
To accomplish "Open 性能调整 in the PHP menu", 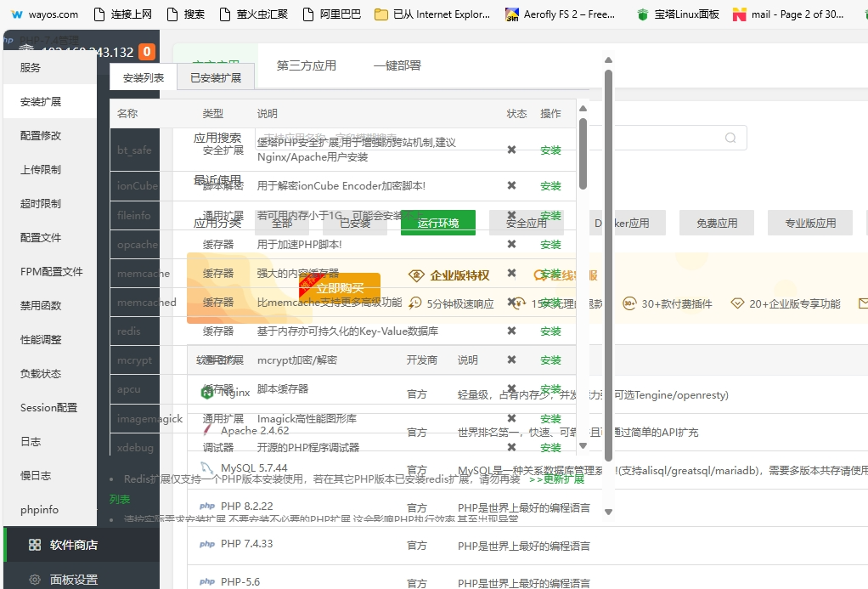I will (x=50, y=340).
